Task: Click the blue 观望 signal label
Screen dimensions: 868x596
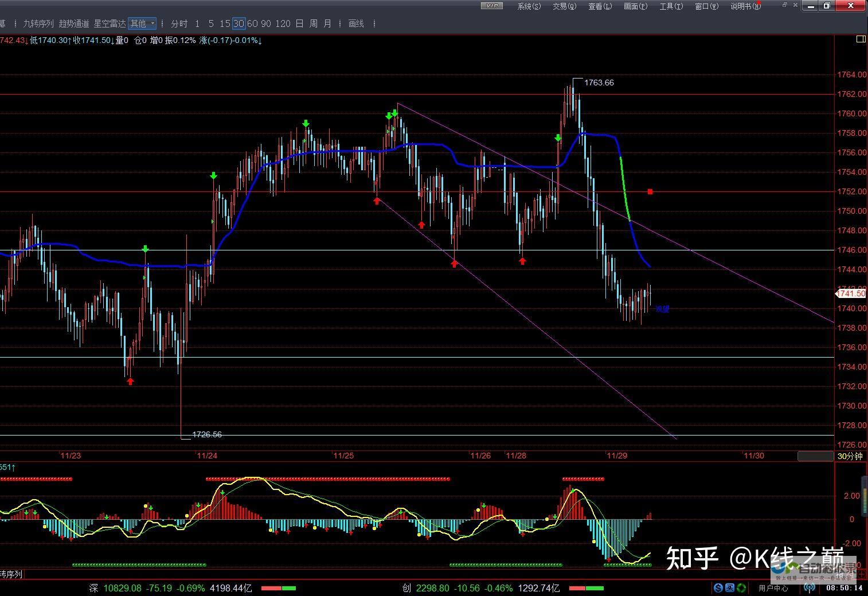Action: 662,309
